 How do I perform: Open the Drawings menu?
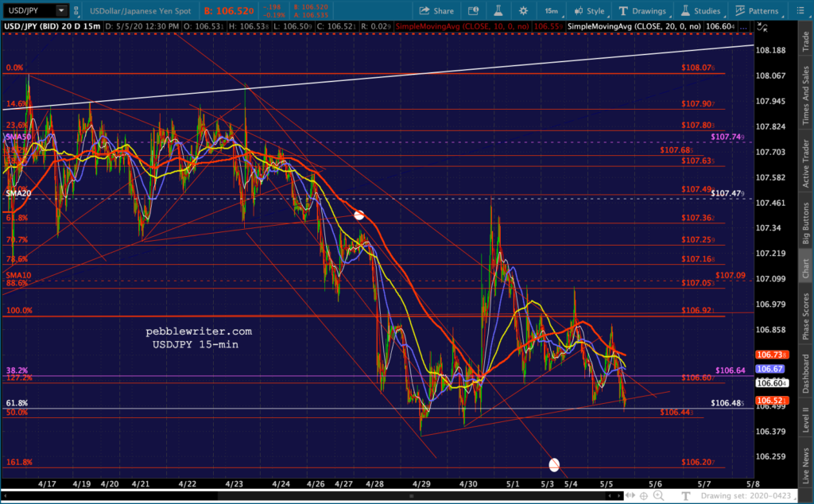click(643, 10)
